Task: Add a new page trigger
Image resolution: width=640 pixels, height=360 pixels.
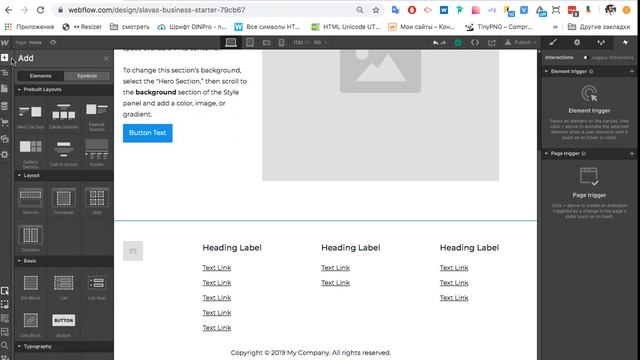Action: click(x=632, y=153)
